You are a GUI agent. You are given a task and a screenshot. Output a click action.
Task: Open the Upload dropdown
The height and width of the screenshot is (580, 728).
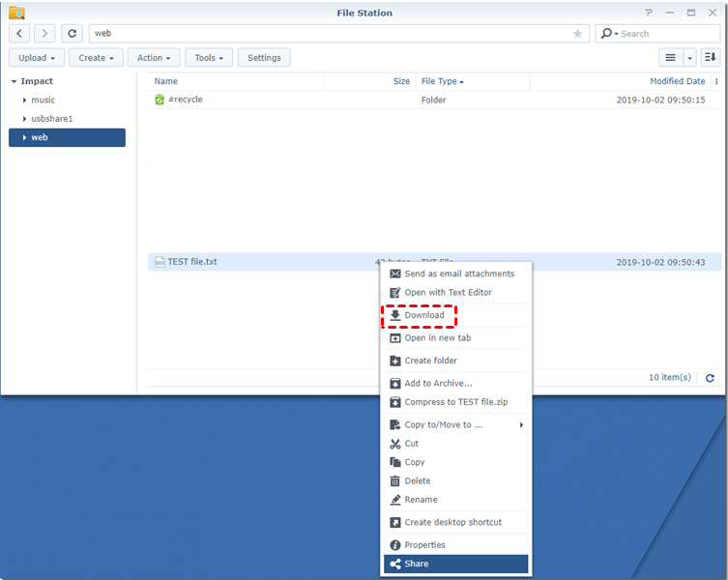pos(36,58)
